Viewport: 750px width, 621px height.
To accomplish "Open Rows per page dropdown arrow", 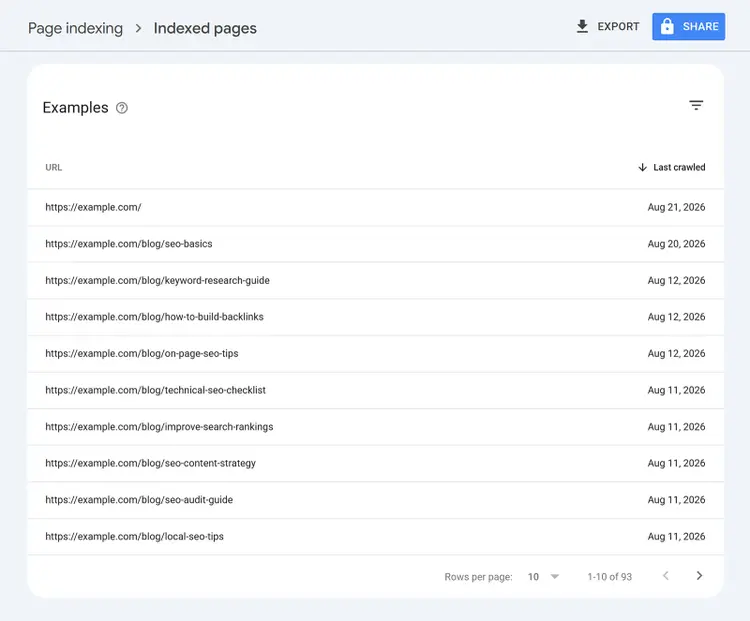I will pyautogui.click(x=555, y=577).
